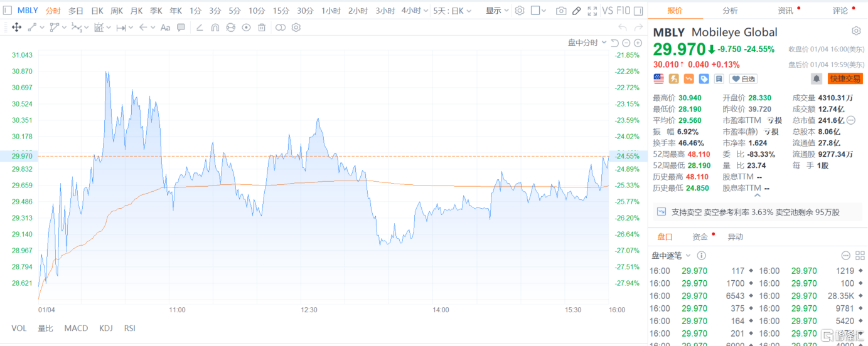Image resolution: width=868 pixels, height=346 pixels.
Task: Select the text annotation Aa tool
Action: (x=165, y=28)
